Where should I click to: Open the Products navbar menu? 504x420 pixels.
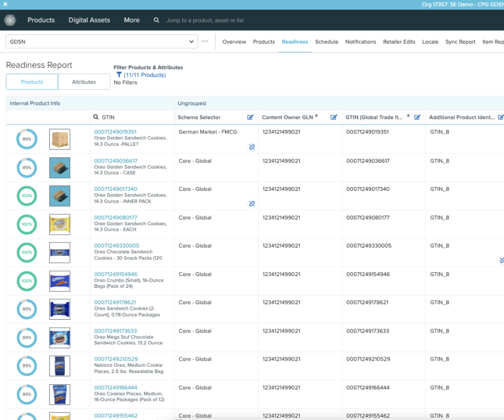pos(41,20)
